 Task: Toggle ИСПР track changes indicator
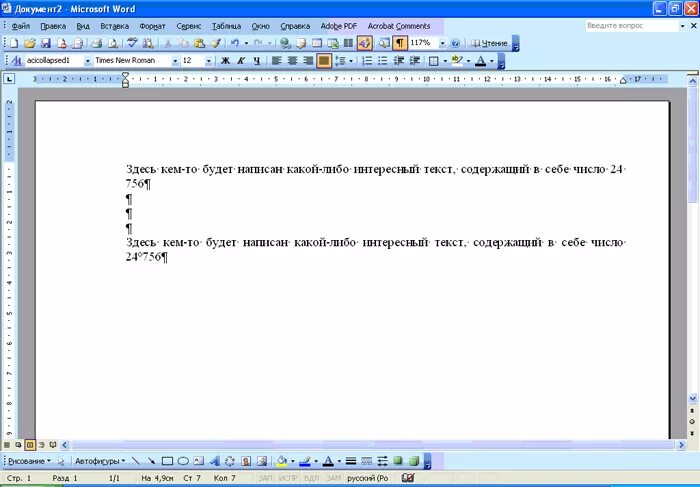[288, 478]
